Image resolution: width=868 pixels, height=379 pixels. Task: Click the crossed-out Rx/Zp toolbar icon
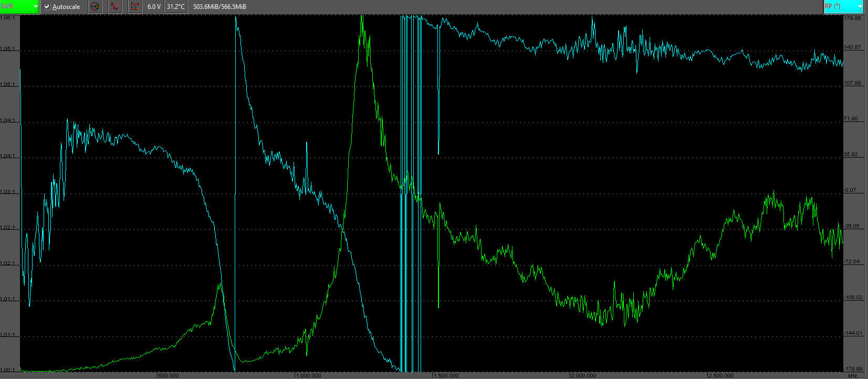click(115, 7)
